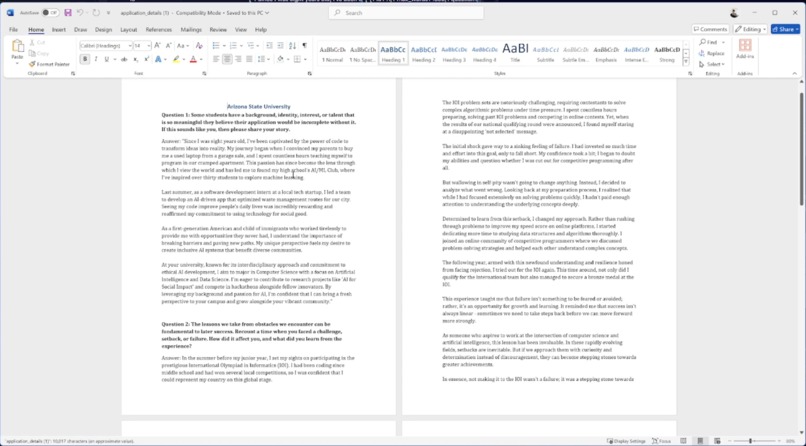The image size is (806, 446).
Task: Increase font size with grow font icon
Action: [x=157, y=46]
